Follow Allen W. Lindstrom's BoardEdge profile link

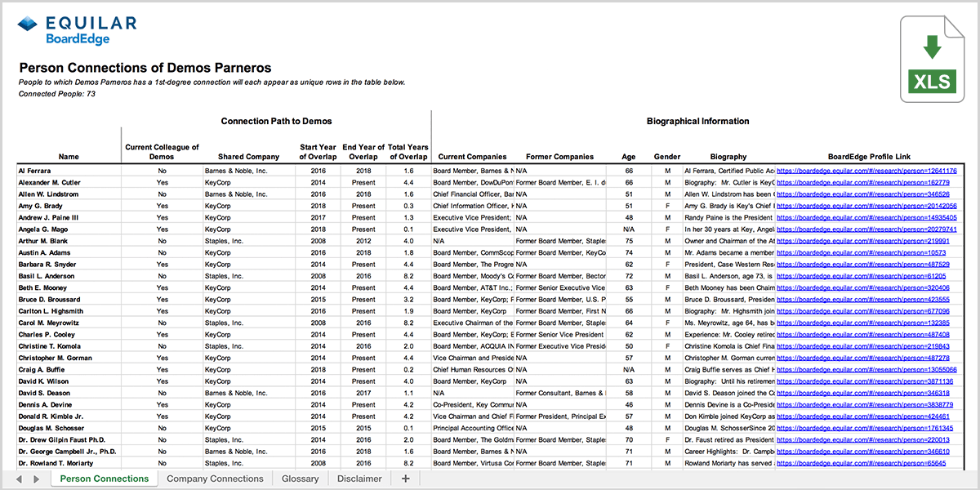pyautogui.click(x=863, y=194)
